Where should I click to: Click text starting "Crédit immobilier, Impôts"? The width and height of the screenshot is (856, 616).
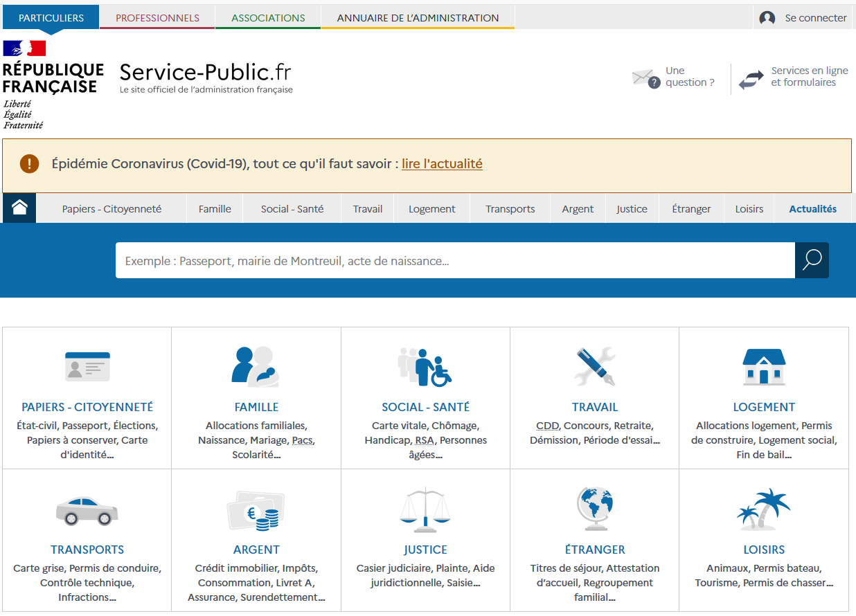pyautogui.click(x=256, y=583)
